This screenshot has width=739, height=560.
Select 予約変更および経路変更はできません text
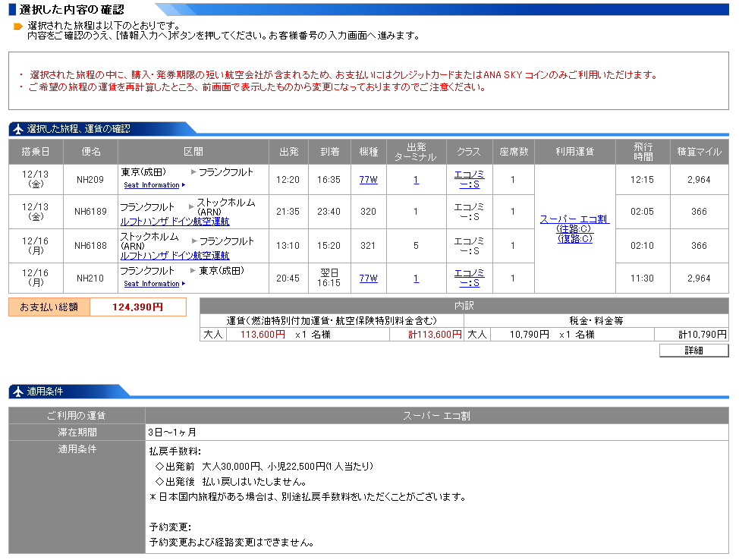(x=232, y=543)
